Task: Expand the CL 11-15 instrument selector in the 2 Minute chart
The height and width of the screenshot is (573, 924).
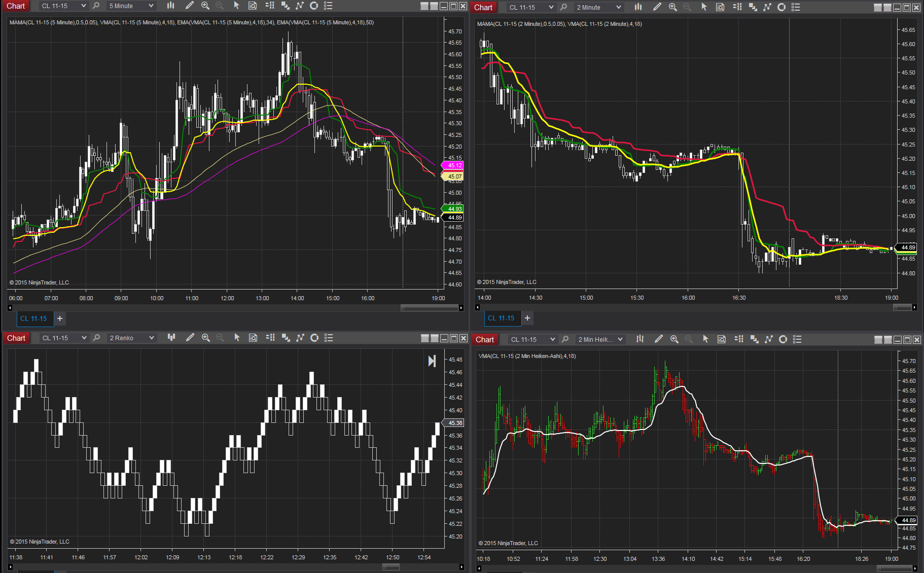Action: click(531, 8)
